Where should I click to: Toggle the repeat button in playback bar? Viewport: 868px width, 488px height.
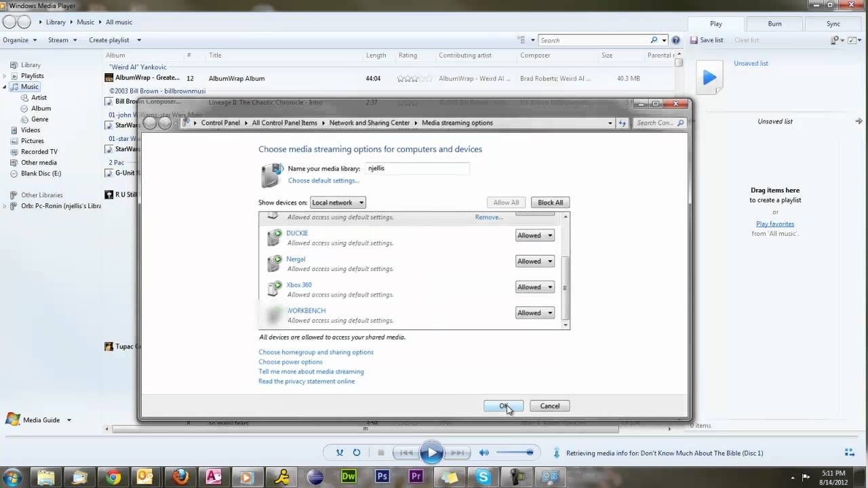[357, 452]
